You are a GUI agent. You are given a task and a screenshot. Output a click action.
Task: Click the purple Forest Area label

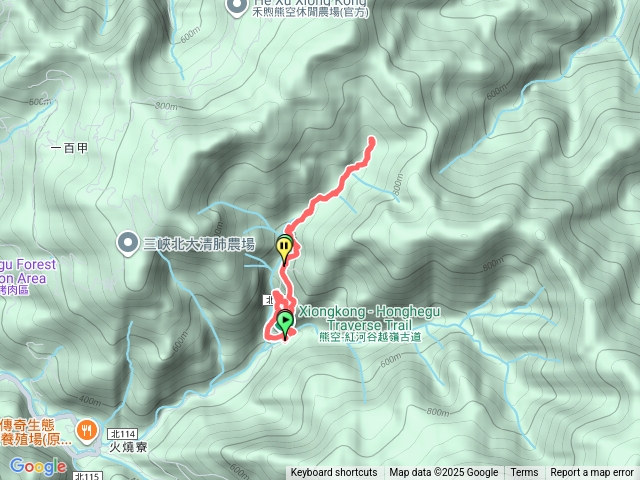click(27, 271)
